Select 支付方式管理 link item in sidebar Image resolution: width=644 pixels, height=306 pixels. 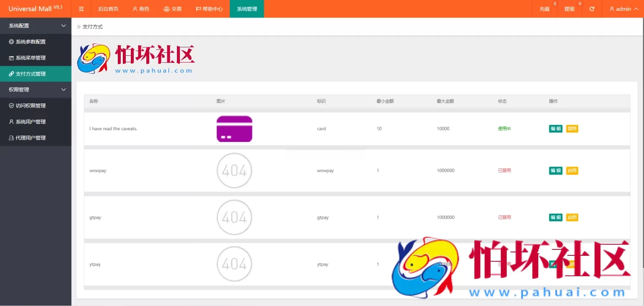tap(30, 74)
